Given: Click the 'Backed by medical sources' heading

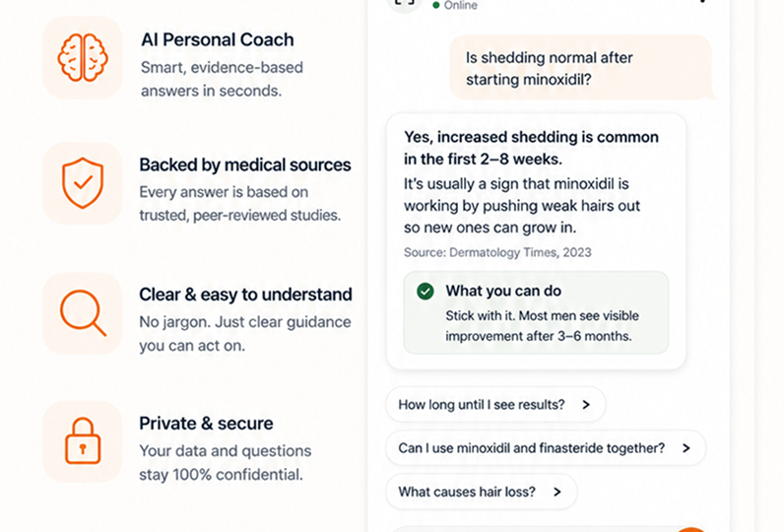Looking at the screenshot, I should [245, 165].
